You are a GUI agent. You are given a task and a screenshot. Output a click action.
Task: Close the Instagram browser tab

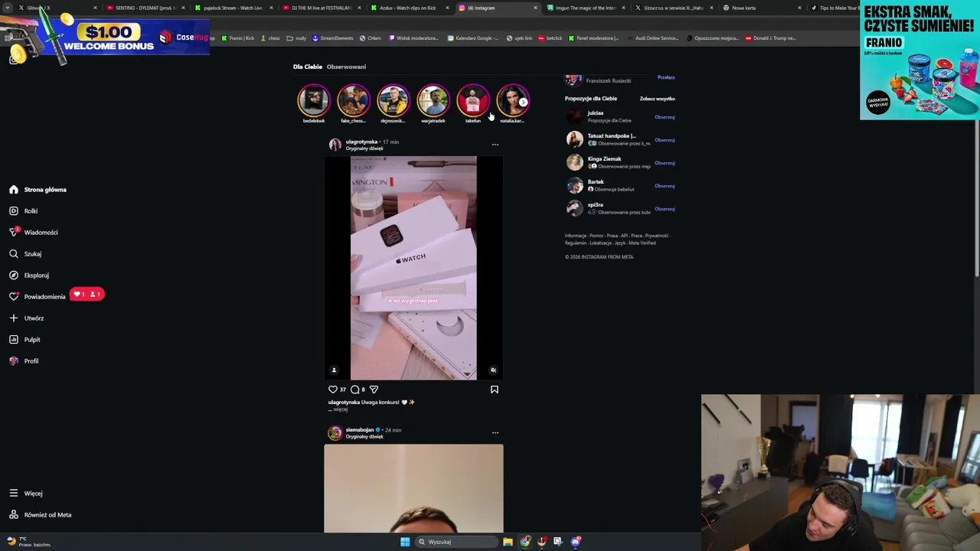tap(535, 8)
